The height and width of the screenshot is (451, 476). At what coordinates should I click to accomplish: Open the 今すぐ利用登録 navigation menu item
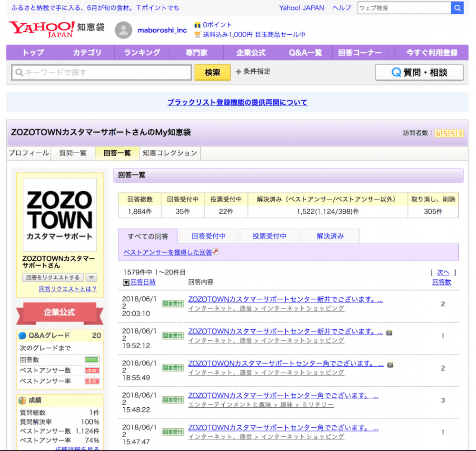[x=432, y=52]
